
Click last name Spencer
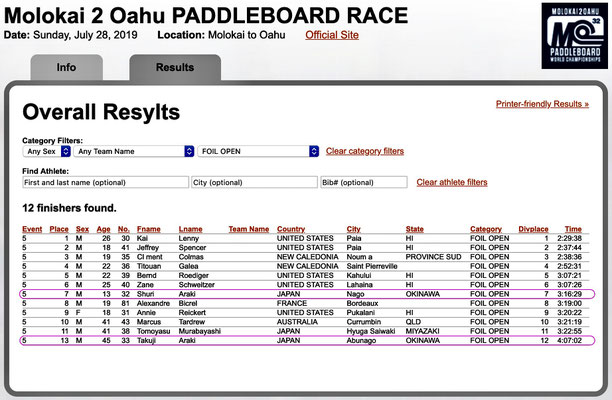[x=192, y=248]
